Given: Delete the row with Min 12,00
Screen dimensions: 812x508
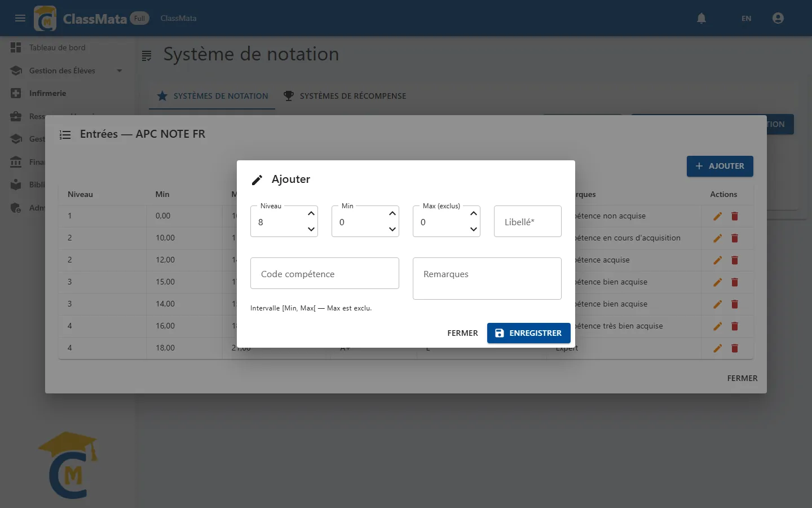Looking at the screenshot, I should pos(734,260).
